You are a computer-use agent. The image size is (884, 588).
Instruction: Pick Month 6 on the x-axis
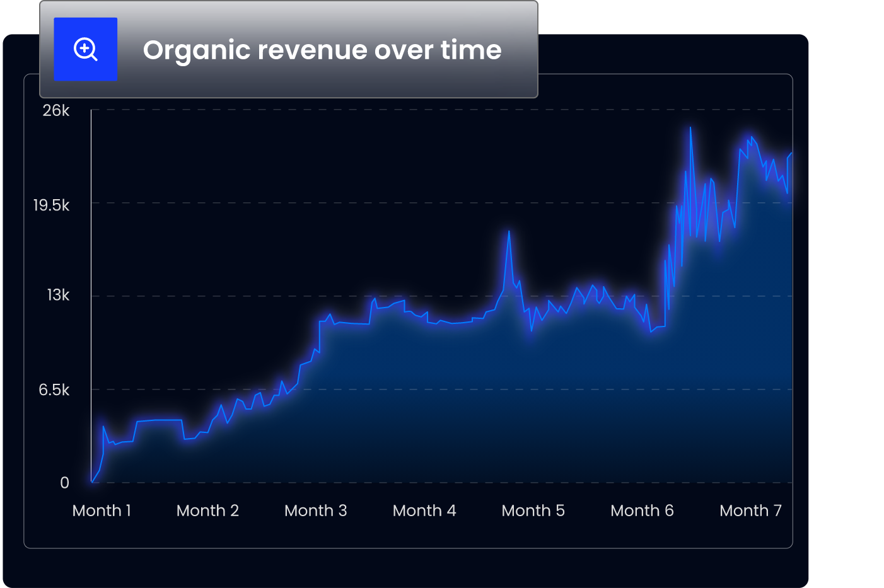(642, 510)
